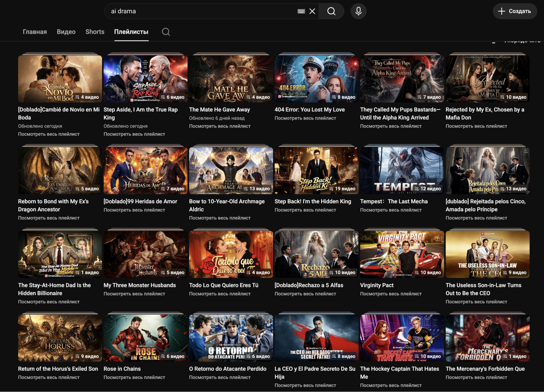Open 'Virginity Pact' playlist thumbnail
This screenshot has width=544, height=392.
(x=402, y=254)
